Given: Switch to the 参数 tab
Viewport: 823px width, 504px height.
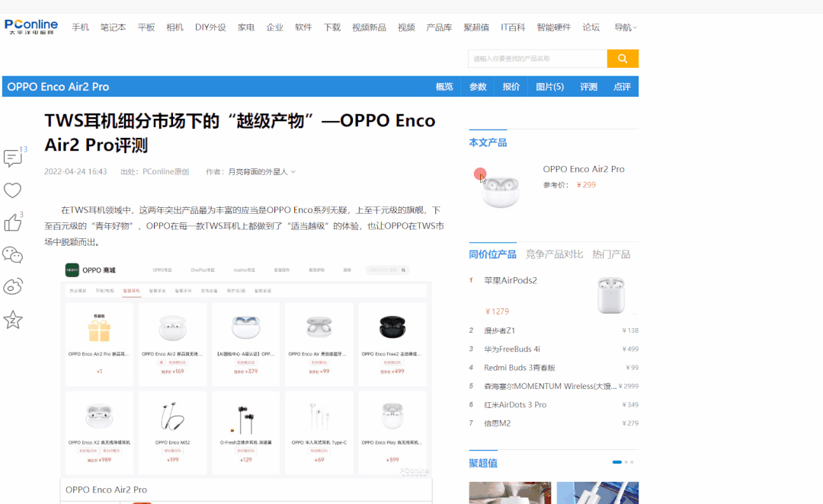Looking at the screenshot, I should coord(478,87).
